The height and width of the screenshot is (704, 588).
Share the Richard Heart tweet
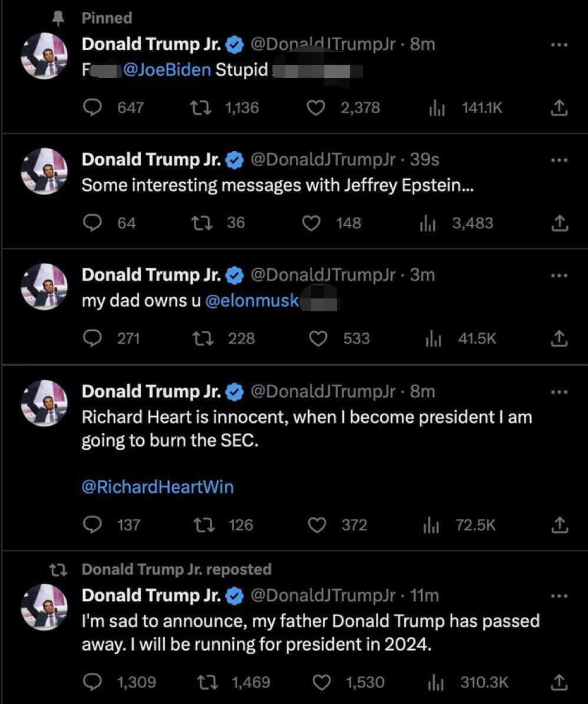pos(559,525)
